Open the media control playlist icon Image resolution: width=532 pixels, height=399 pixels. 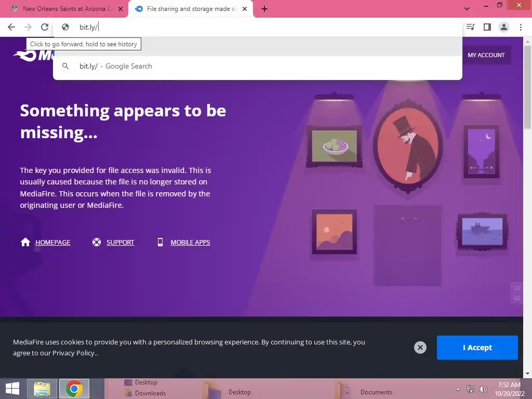click(470, 27)
